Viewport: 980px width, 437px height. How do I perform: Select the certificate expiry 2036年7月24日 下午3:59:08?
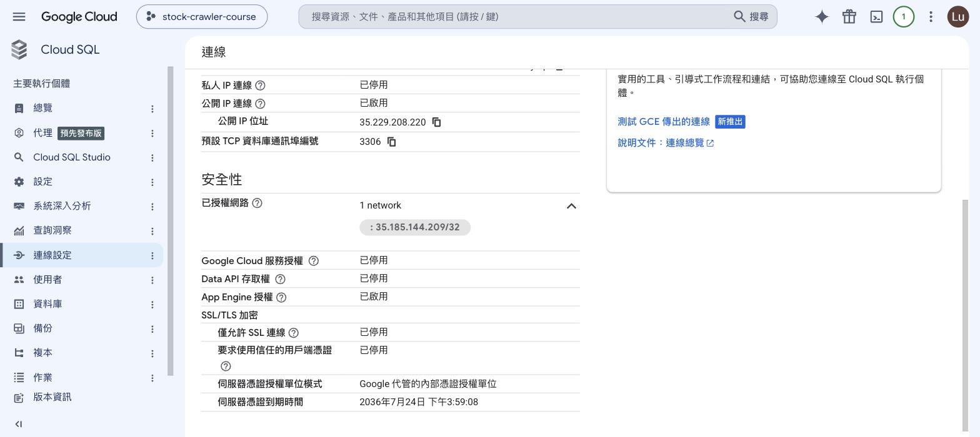419,402
